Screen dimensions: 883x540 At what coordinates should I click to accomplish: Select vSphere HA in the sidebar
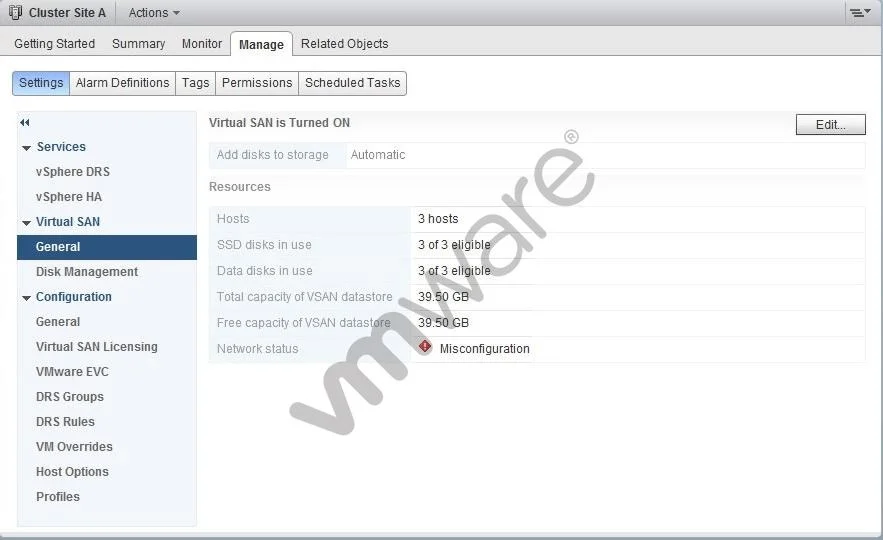pos(69,197)
